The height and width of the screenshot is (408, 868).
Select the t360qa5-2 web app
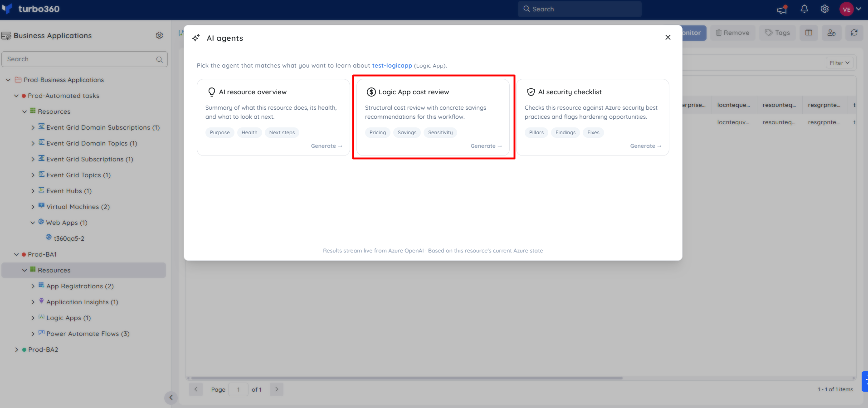(x=69, y=238)
